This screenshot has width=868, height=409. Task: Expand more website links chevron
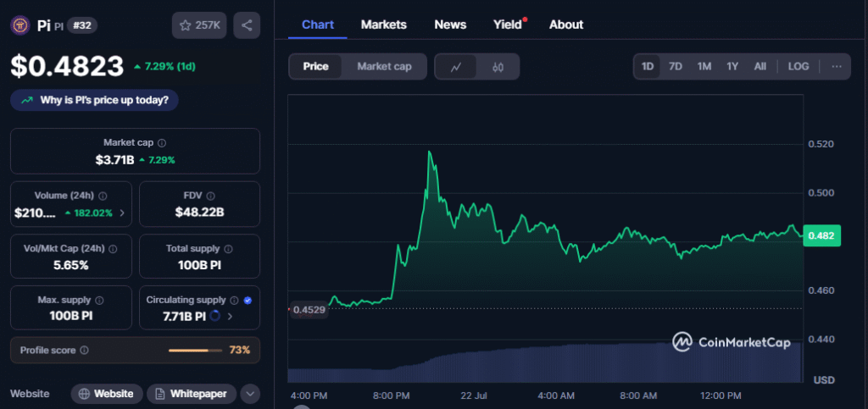[x=250, y=394]
